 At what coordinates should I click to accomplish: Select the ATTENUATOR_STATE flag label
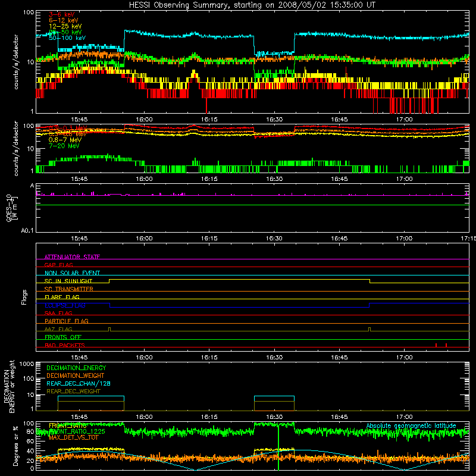(72, 257)
